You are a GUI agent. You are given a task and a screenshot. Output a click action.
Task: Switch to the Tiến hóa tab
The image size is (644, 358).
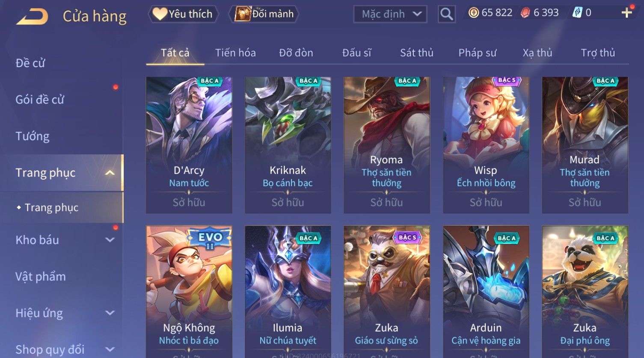pyautogui.click(x=235, y=53)
